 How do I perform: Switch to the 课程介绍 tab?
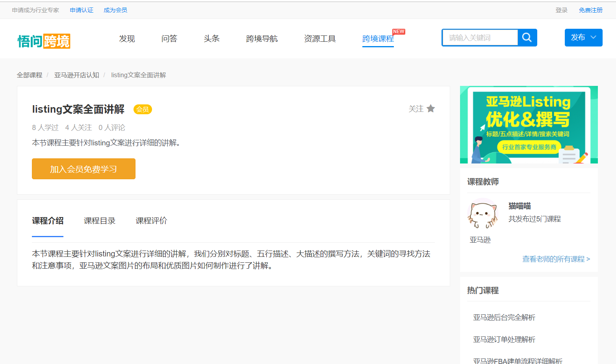(48, 221)
